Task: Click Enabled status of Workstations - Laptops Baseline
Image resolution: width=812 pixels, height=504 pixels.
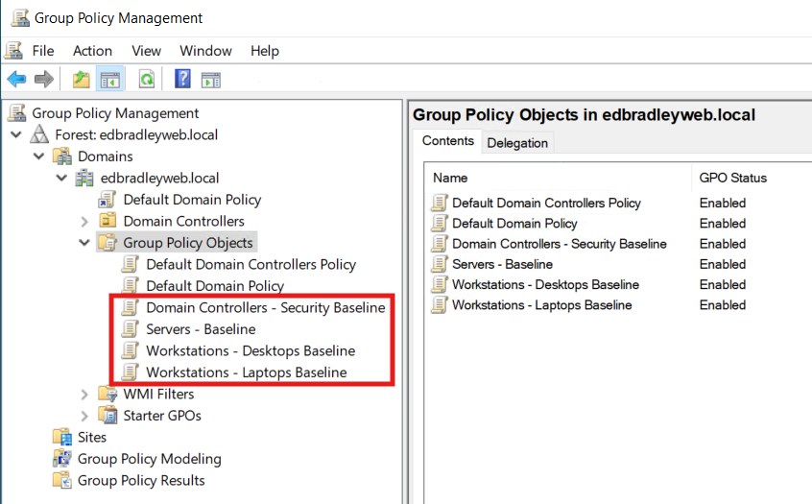Action: pos(723,305)
